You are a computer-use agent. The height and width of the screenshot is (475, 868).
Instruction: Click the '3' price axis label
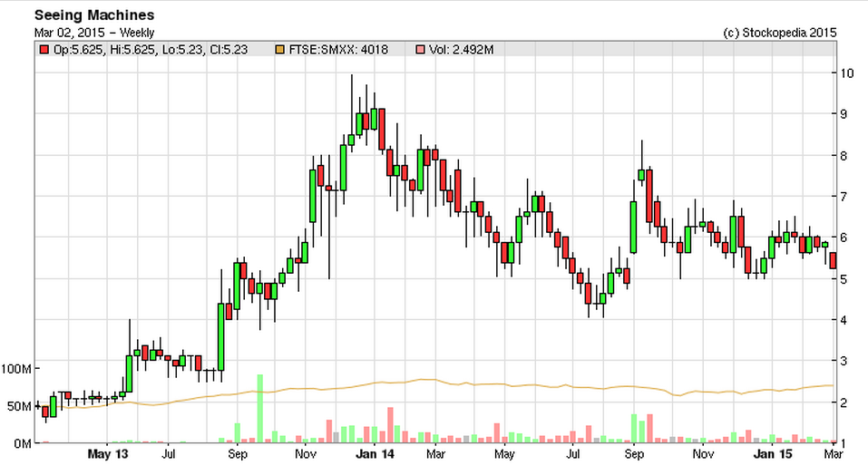coord(844,361)
